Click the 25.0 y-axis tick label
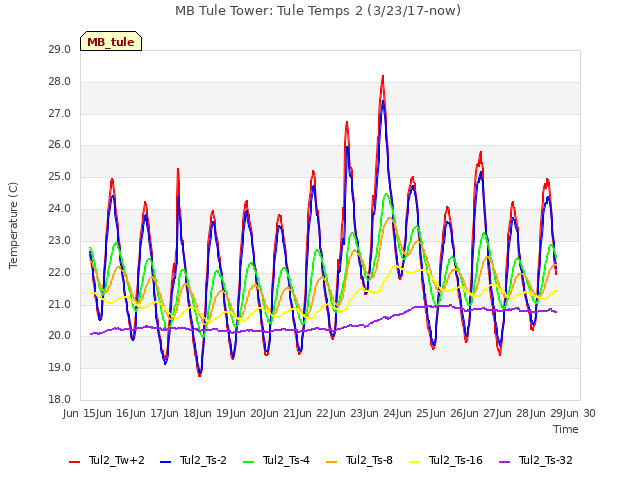 pos(60,177)
